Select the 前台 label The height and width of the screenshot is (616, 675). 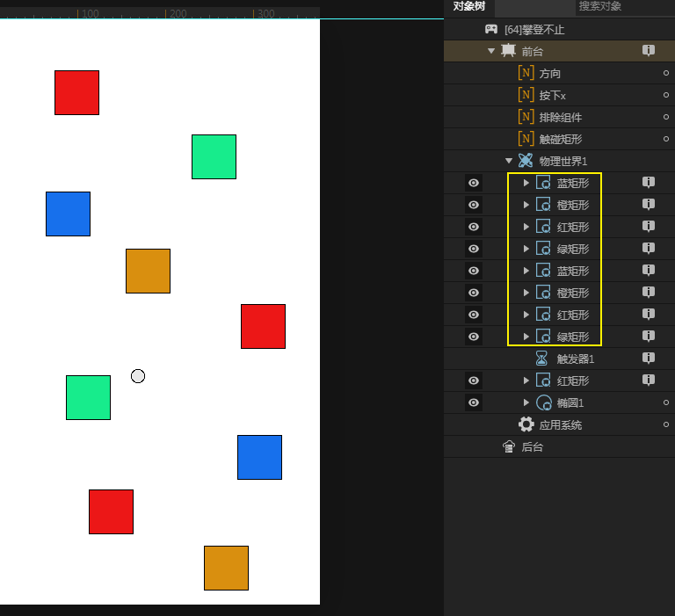coord(533,51)
